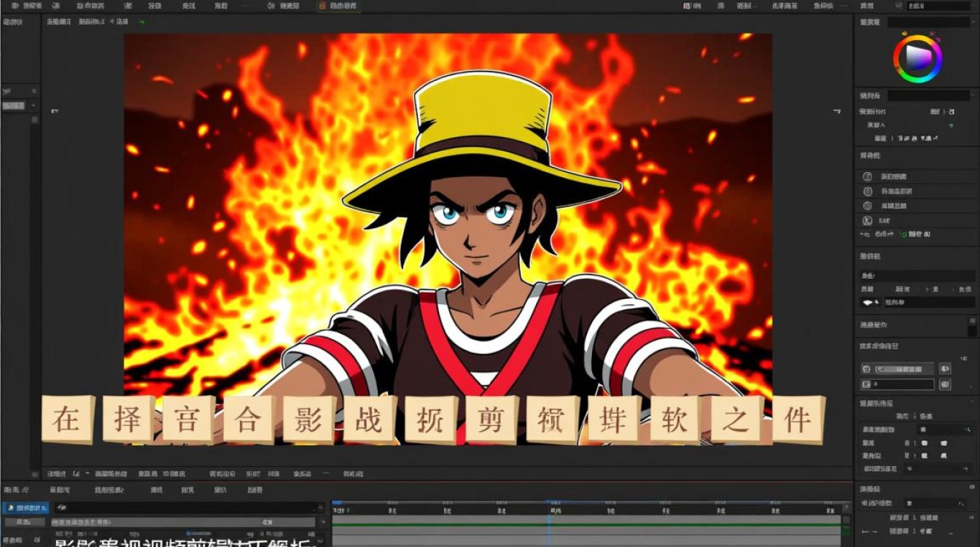This screenshot has width=980, height=547.
Task: Select the tile showing 件
Action: (798, 419)
